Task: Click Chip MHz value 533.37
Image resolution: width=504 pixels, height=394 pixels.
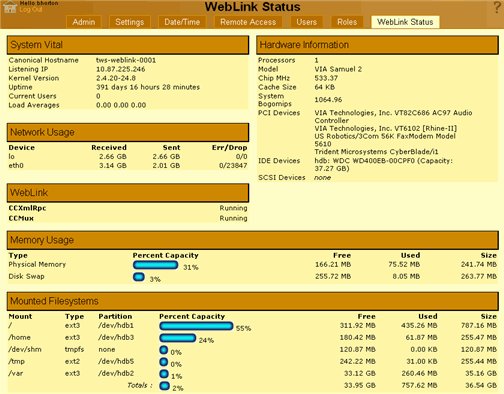Action: pyautogui.click(x=326, y=78)
